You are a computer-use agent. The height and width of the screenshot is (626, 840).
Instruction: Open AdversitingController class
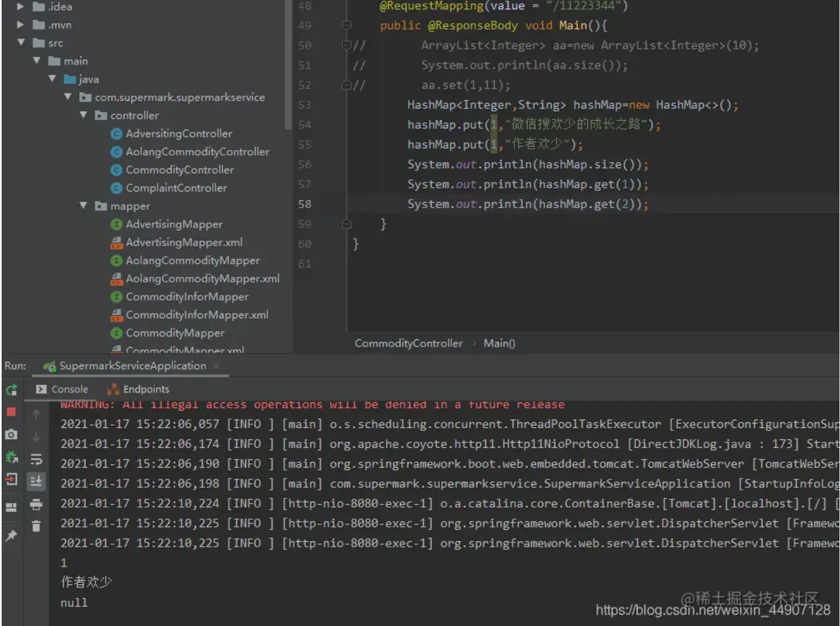point(179,134)
